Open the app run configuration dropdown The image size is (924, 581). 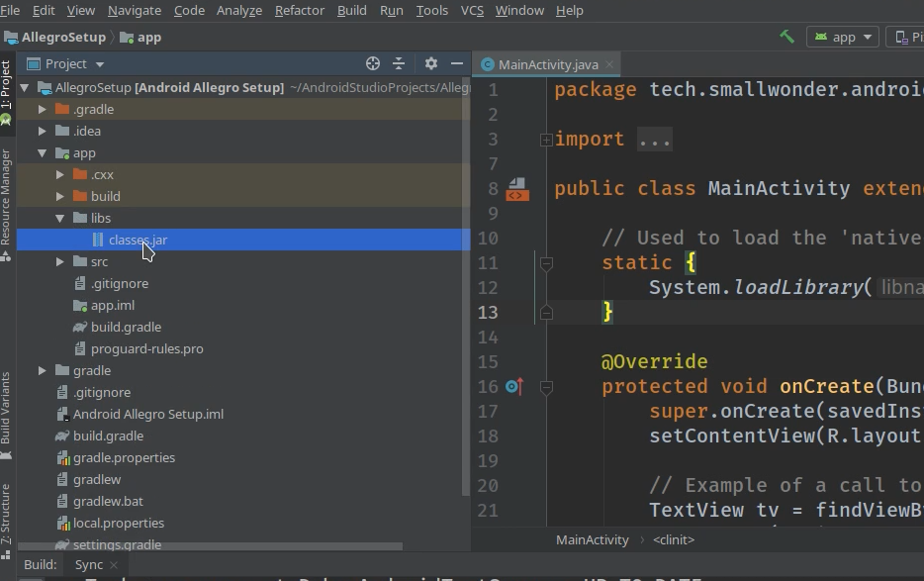(842, 37)
